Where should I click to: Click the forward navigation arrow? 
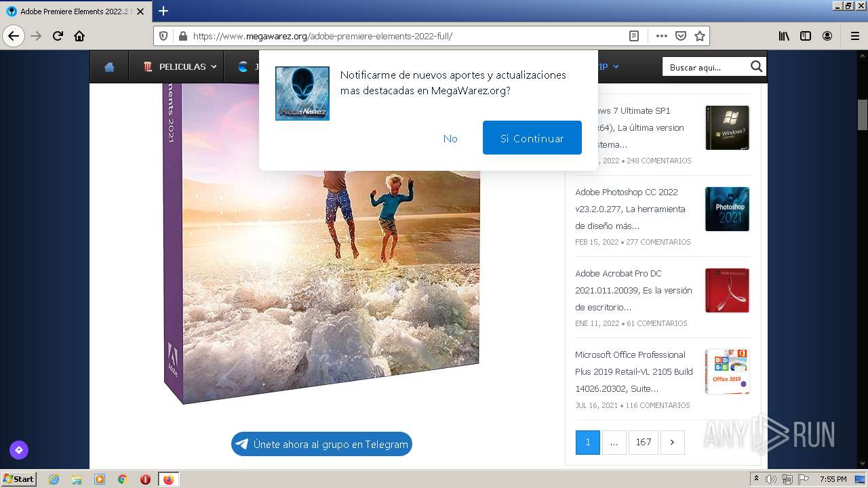point(36,36)
